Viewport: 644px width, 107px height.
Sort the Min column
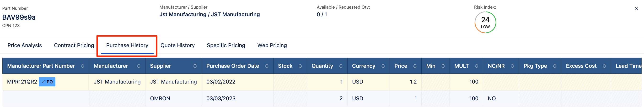click(443, 66)
